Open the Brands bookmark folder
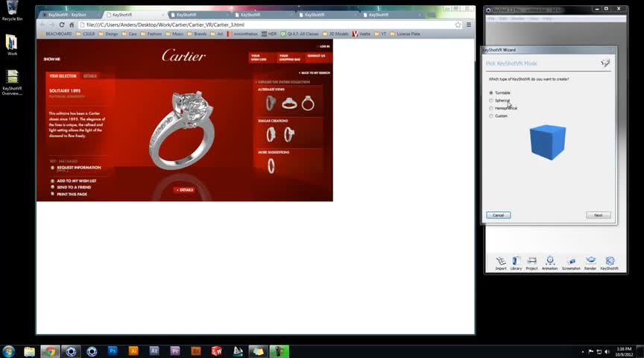 pos(197,34)
